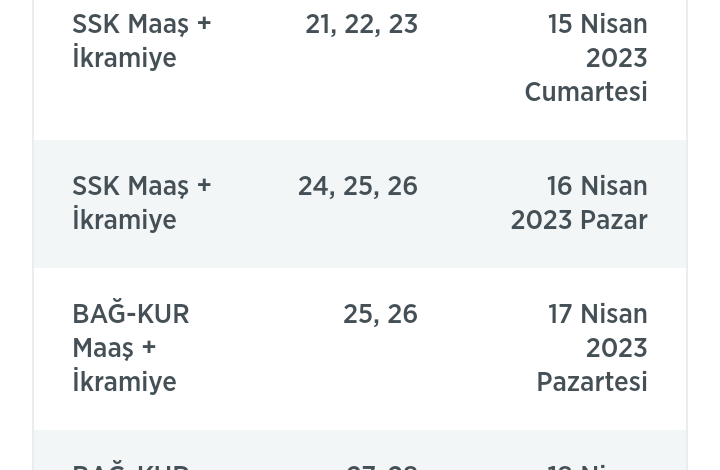
Task: Click the full "BAĞ-KUR Maaş + İkramiye" label
Action: [x=131, y=348]
